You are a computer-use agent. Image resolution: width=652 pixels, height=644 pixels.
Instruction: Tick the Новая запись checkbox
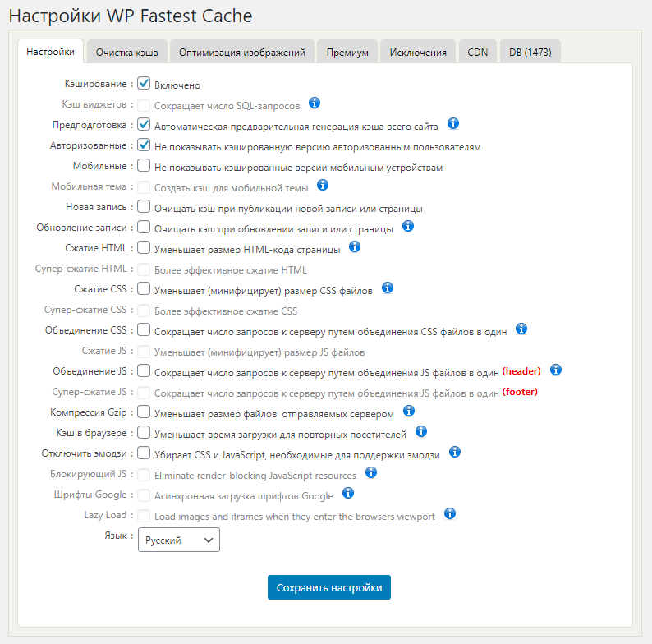pyautogui.click(x=144, y=207)
